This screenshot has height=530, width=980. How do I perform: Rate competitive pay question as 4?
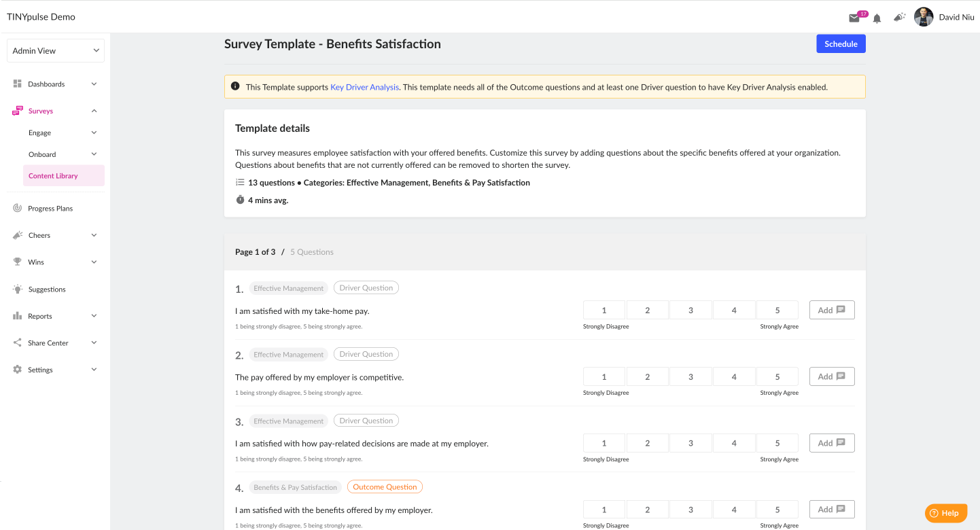point(734,377)
